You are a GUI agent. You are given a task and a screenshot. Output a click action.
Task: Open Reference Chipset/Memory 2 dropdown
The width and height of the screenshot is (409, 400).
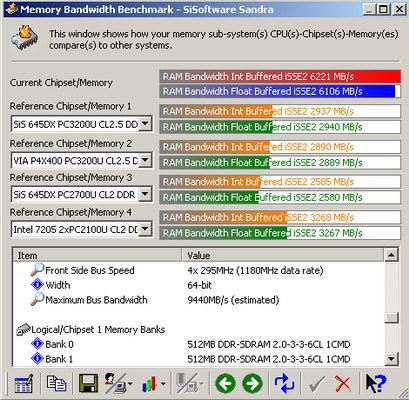tap(145, 161)
